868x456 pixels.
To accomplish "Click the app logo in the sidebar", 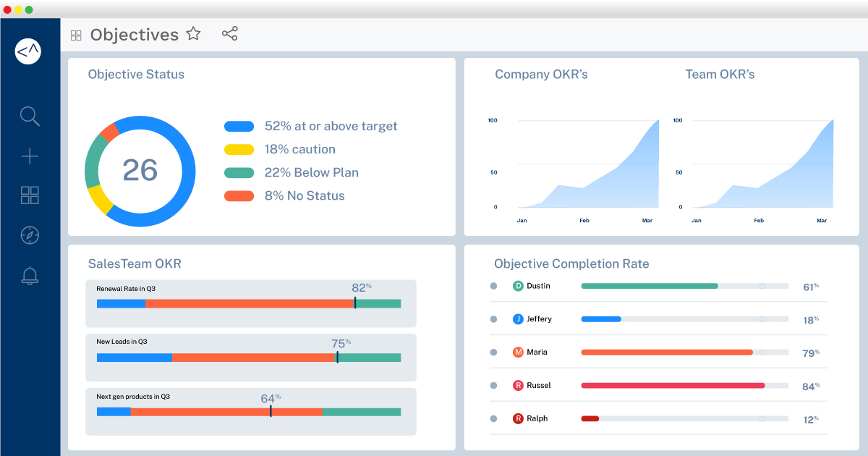I will click(x=28, y=51).
